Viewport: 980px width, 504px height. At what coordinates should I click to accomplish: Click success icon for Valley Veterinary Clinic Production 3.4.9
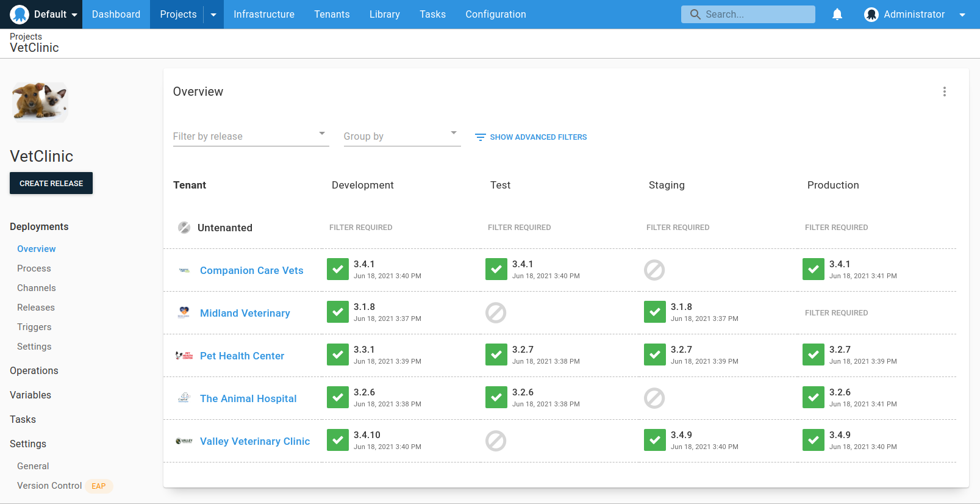814,440
